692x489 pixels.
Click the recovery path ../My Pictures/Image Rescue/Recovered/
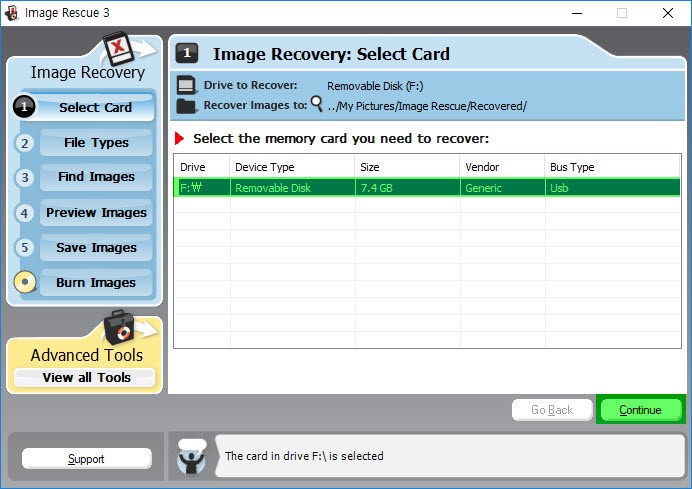427,106
